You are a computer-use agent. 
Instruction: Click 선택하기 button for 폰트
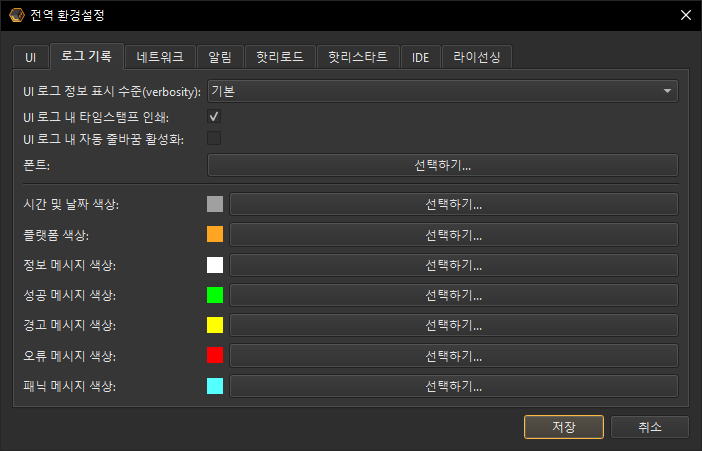click(443, 165)
